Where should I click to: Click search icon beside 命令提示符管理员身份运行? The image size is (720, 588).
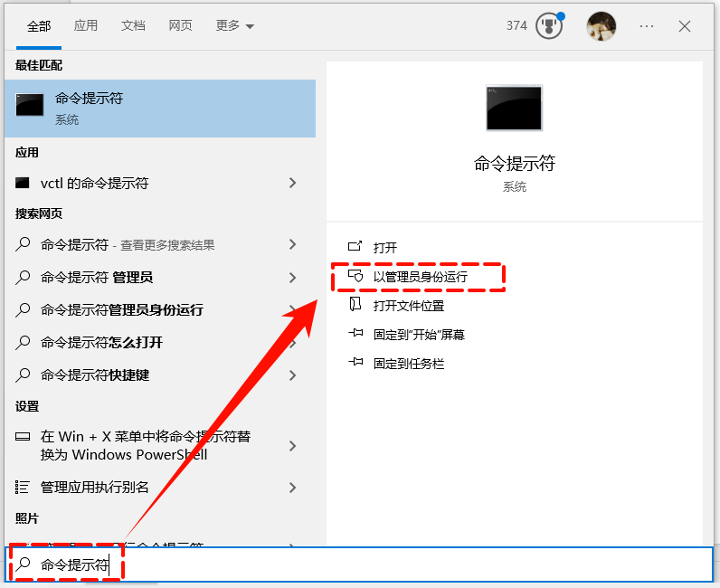pyautogui.click(x=23, y=309)
